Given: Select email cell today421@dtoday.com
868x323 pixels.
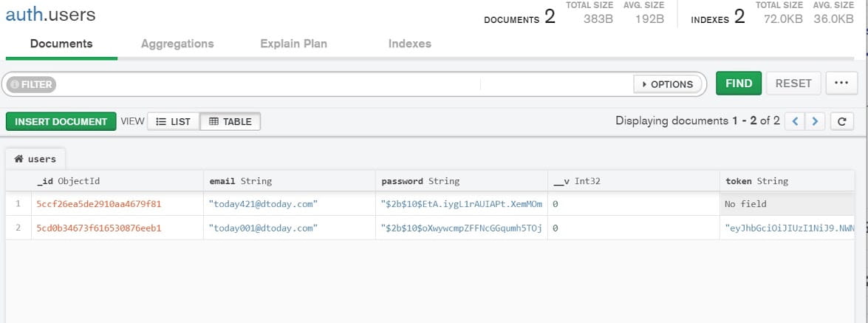Looking at the screenshot, I should 290,204.
